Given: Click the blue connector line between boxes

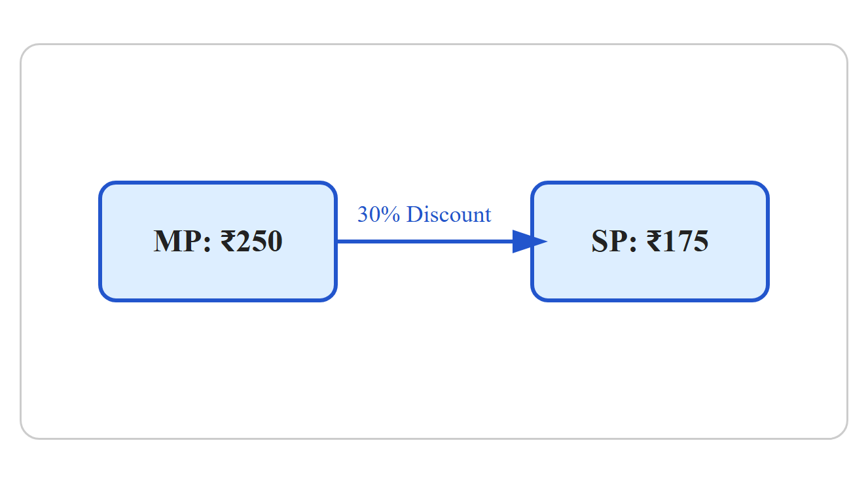Looking at the screenshot, I should (x=425, y=241).
